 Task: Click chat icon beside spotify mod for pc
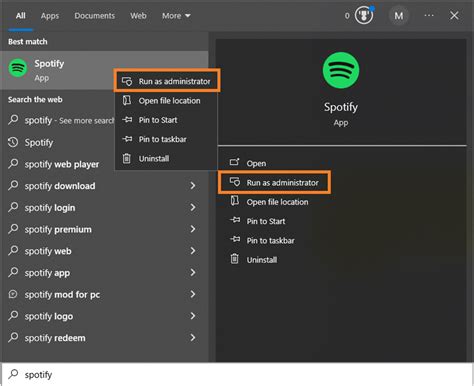tap(13, 294)
